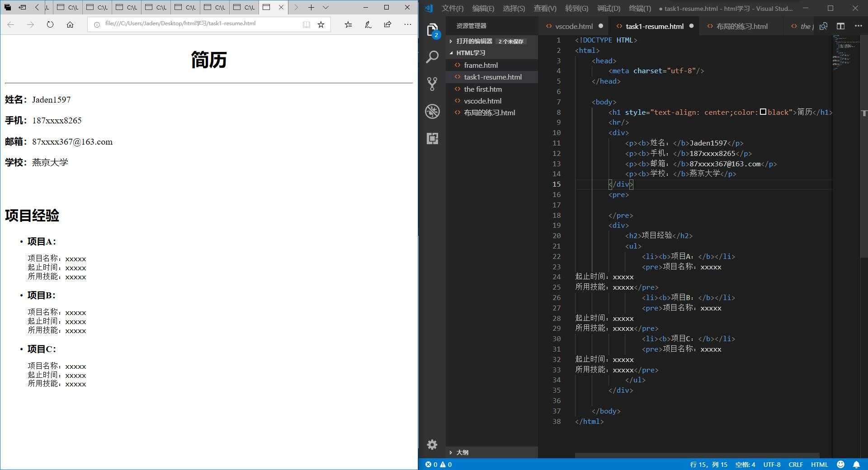This screenshot has width=868, height=470.
Task: Open the 查看(V) menu
Action: tap(545, 8)
